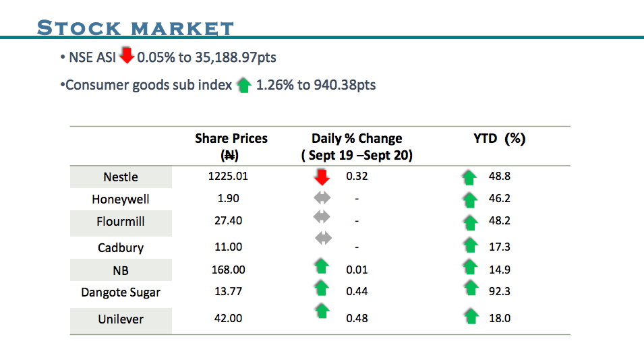The height and width of the screenshot is (341, 644).
Task: Click Flourmill's gray unchanged daily arrow
Action: (323, 217)
